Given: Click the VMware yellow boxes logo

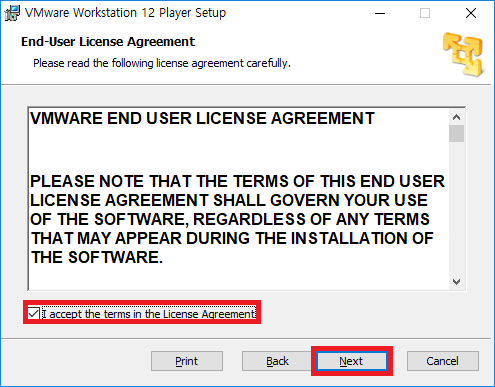Looking at the screenshot, I should click(x=463, y=54).
